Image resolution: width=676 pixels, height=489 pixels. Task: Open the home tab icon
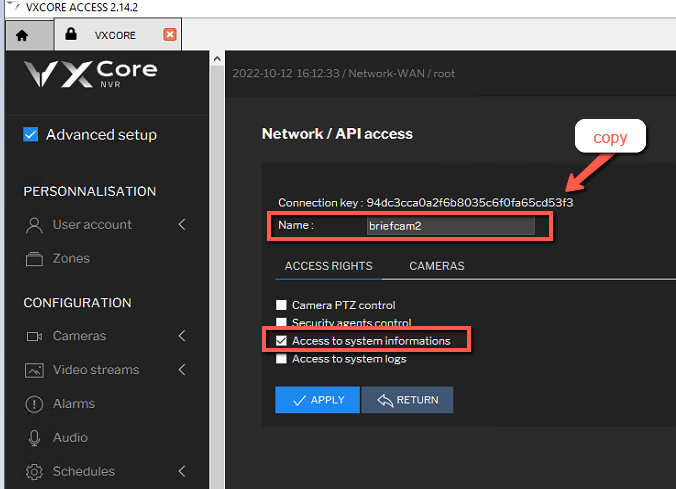22,35
